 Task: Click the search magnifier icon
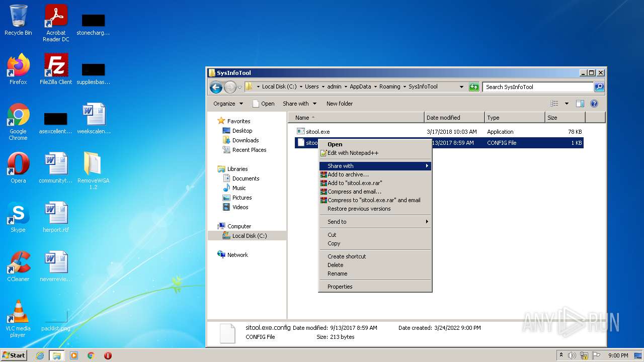pos(599,87)
